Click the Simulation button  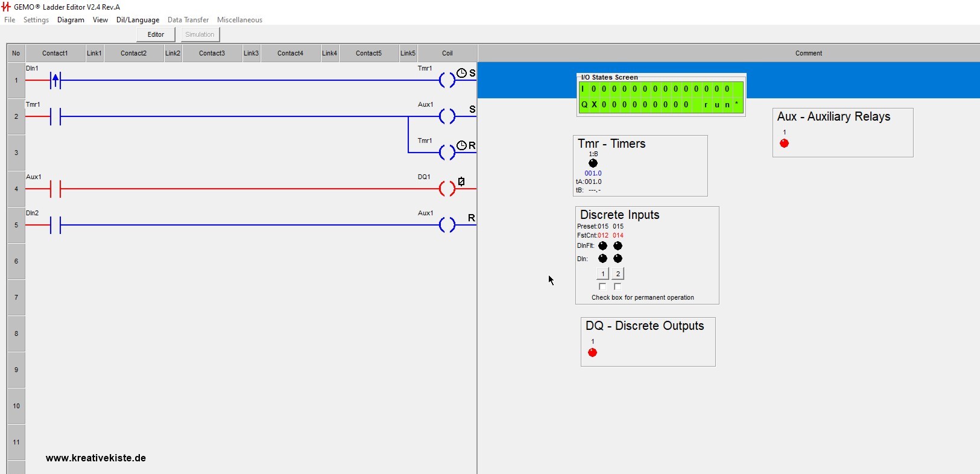pos(200,34)
